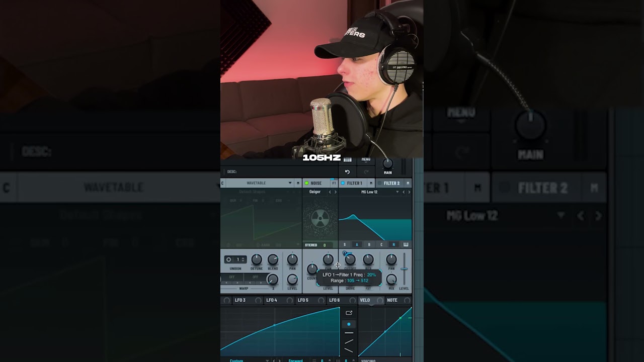
Task: Click the radioactive Geiger noise display
Action: 320,218
